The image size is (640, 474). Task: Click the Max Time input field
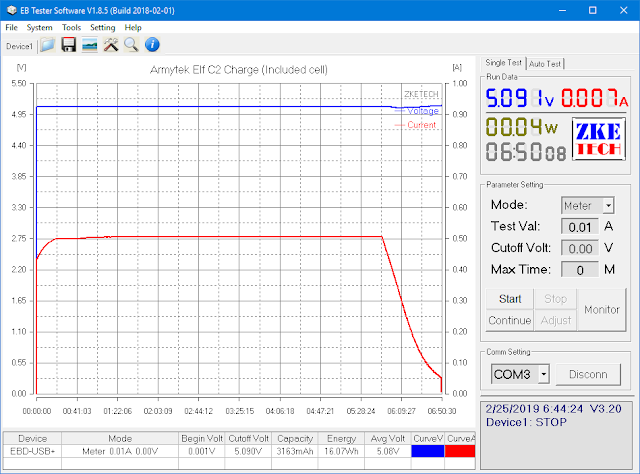click(580, 270)
